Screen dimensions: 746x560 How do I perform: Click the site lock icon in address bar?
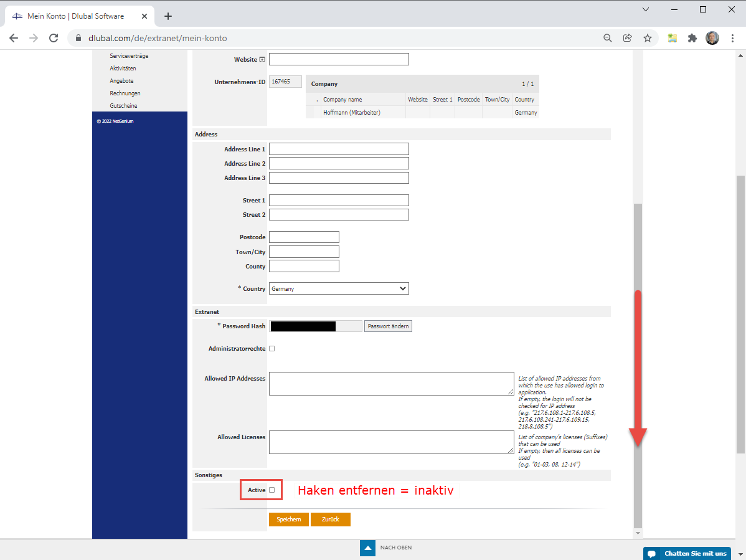point(78,37)
